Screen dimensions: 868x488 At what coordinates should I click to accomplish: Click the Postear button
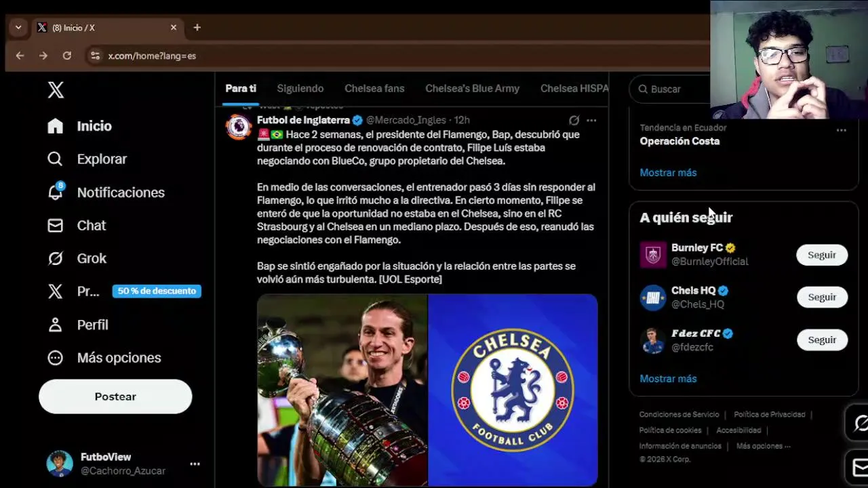(115, 396)
